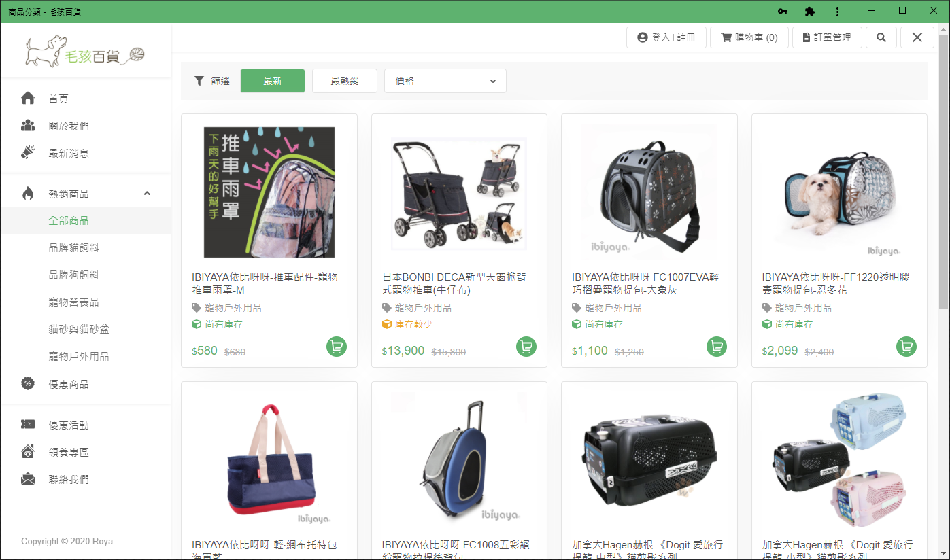The image size is (950, 560).
Task: Click the envelope icon beside 聯絡我們
Action: tap(28, 479)
